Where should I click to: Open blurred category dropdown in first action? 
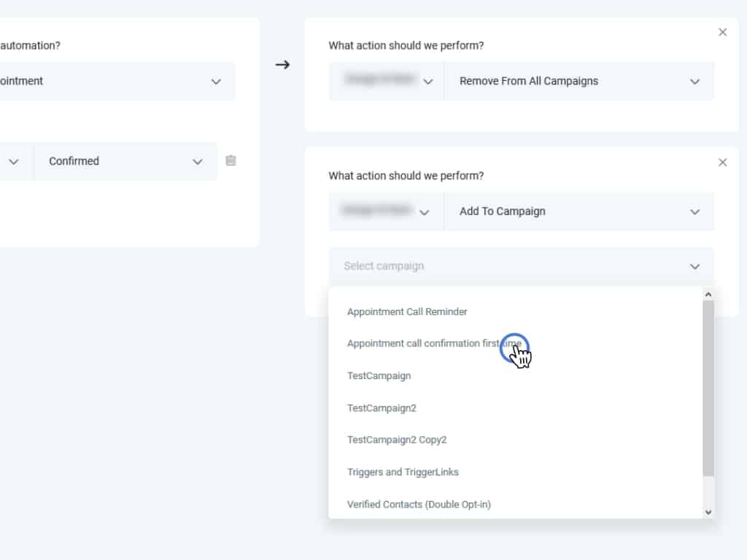386,81
